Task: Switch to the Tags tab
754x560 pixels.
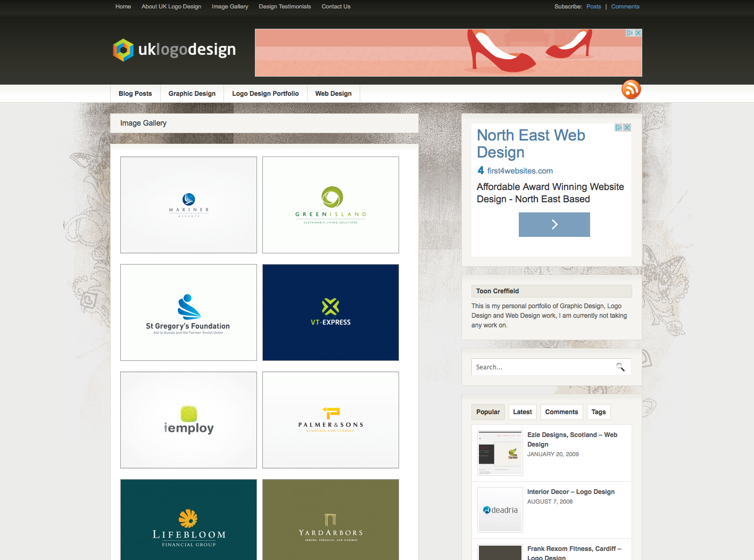Action: (599, 412)
